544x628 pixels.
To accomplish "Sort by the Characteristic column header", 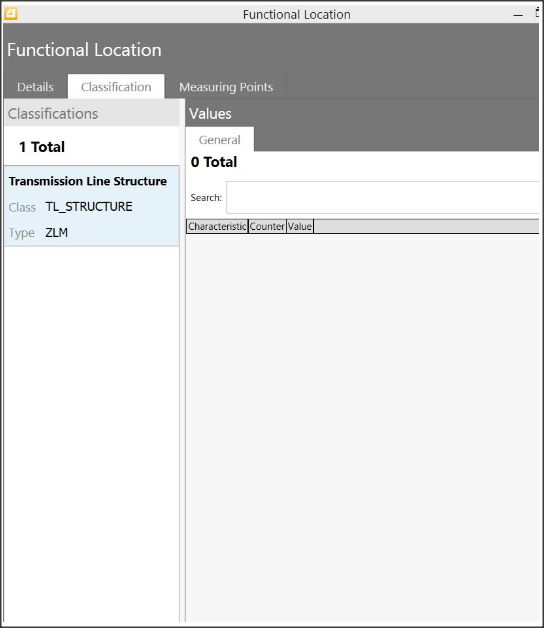I will [x=217, y=226].
